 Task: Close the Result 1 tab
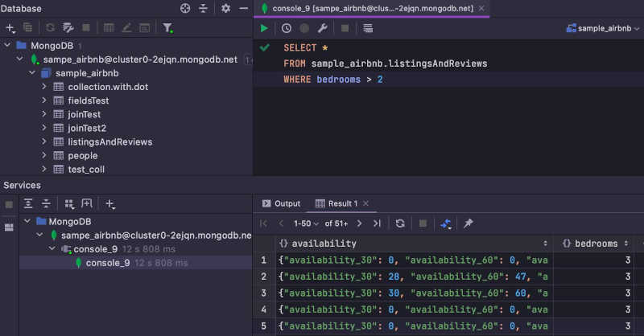click(365, 203)
